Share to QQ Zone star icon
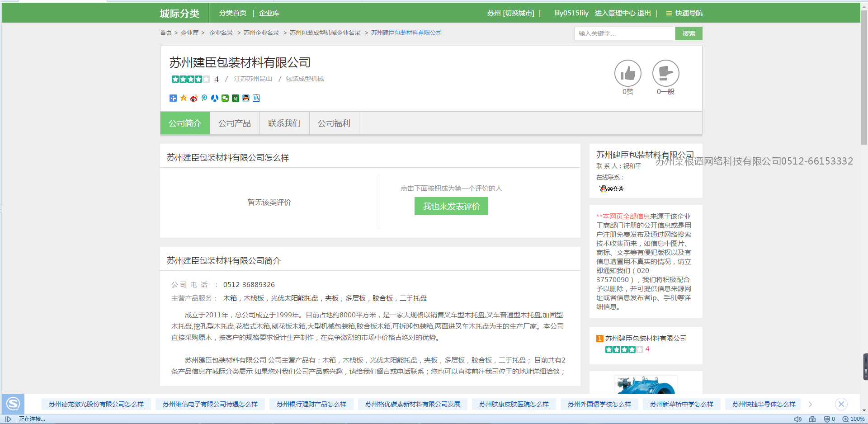 (184, 98)
